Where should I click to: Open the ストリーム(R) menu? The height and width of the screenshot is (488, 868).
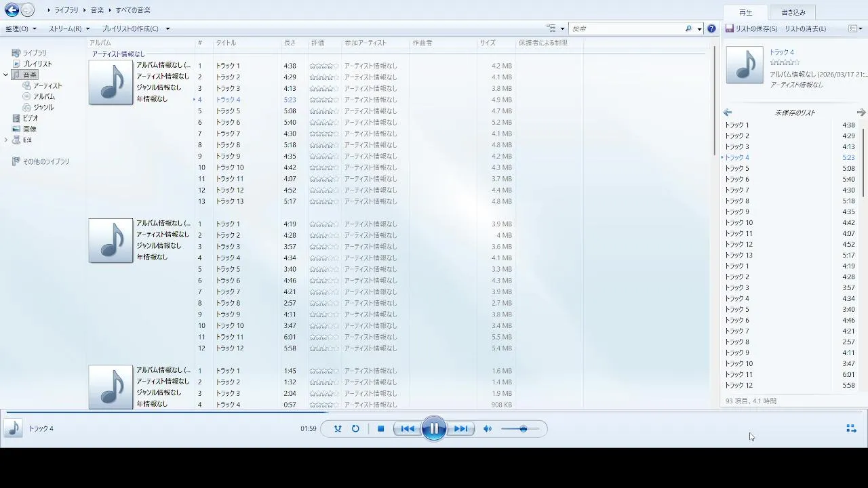[x=69, y=28]
